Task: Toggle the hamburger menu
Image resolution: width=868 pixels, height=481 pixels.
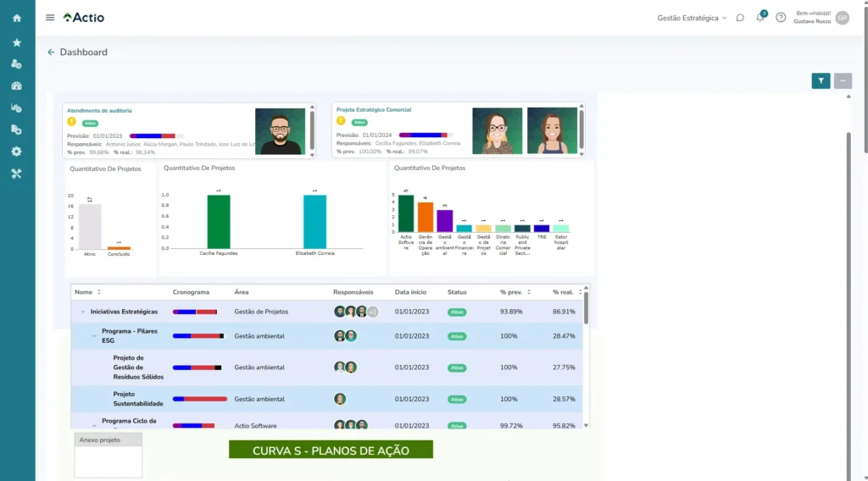Action: tap(50, 18)
